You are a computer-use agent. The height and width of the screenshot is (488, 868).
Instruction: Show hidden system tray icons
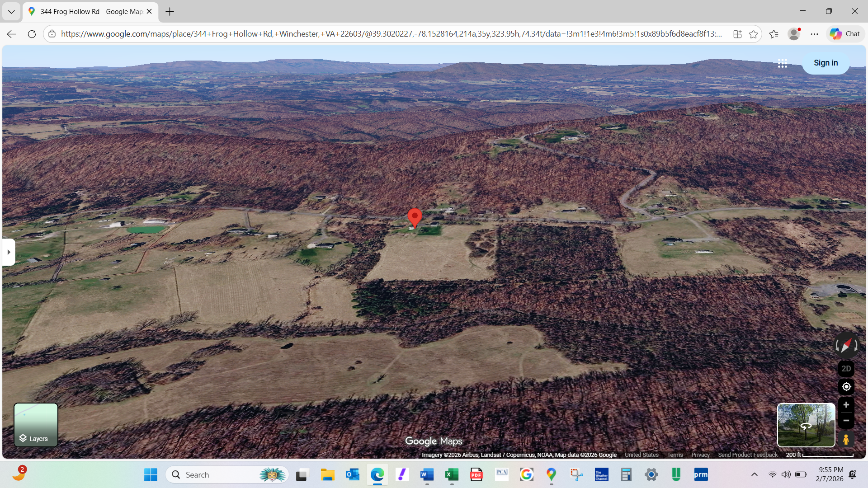(754, 474)
